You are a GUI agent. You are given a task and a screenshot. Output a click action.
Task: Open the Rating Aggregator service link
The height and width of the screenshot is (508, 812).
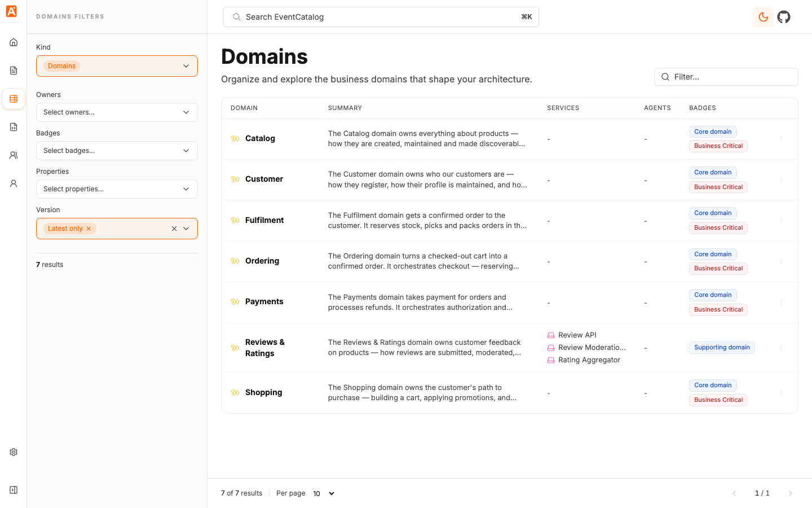pyautogui.click(x=589, y=360)
